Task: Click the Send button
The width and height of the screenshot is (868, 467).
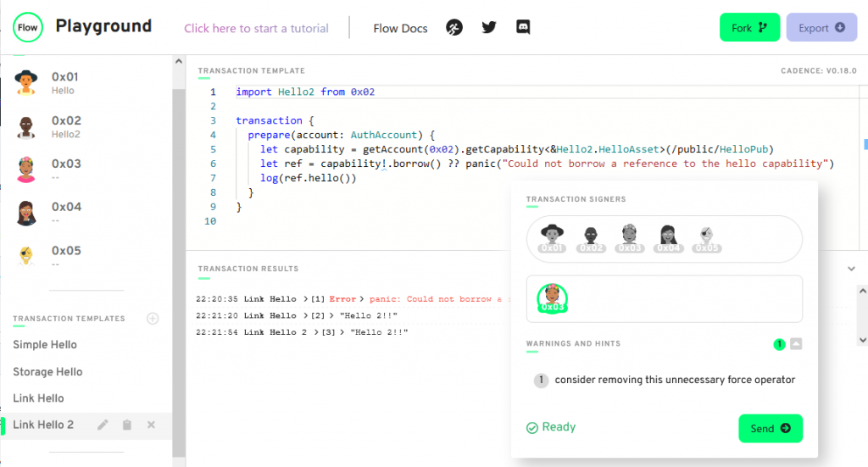Action: point(770,428)
